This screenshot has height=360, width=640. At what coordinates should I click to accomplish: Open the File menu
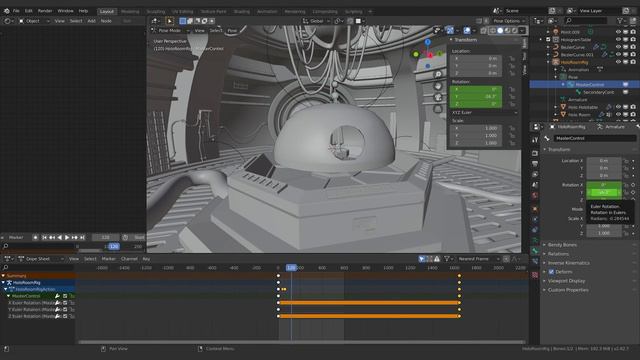16,11
